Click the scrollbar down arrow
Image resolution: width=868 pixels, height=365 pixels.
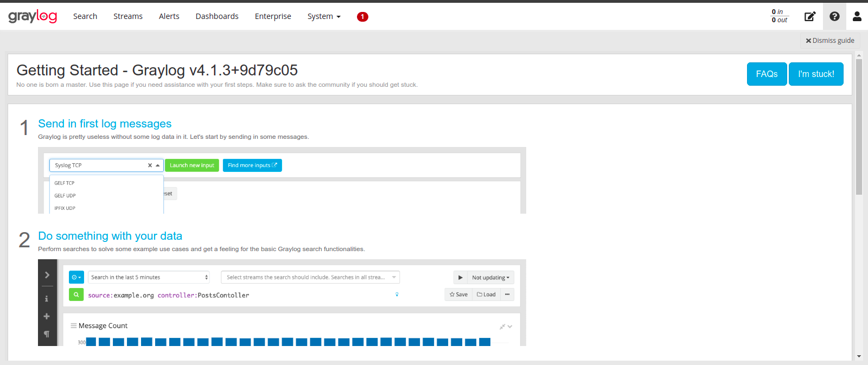point(859,356)
